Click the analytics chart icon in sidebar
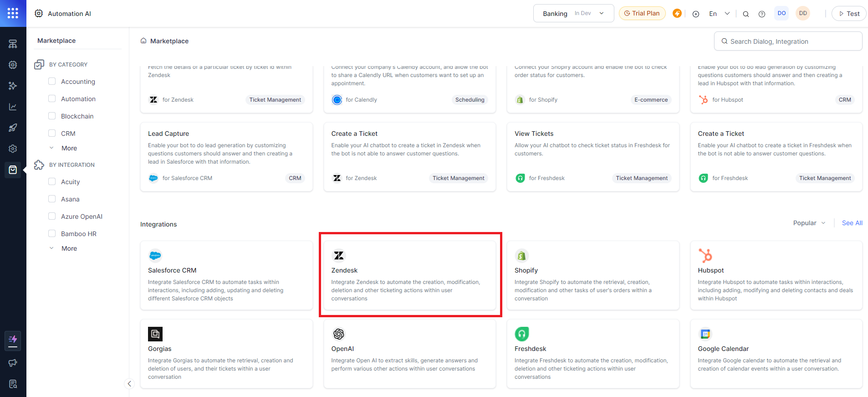This screenshot has height=397, width=868. [13, 107]
